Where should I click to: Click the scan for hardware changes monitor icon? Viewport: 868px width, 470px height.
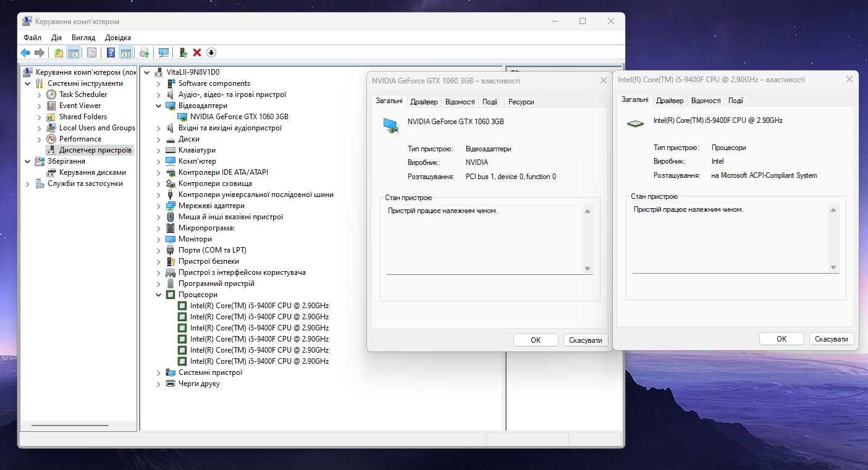[164, 52]
